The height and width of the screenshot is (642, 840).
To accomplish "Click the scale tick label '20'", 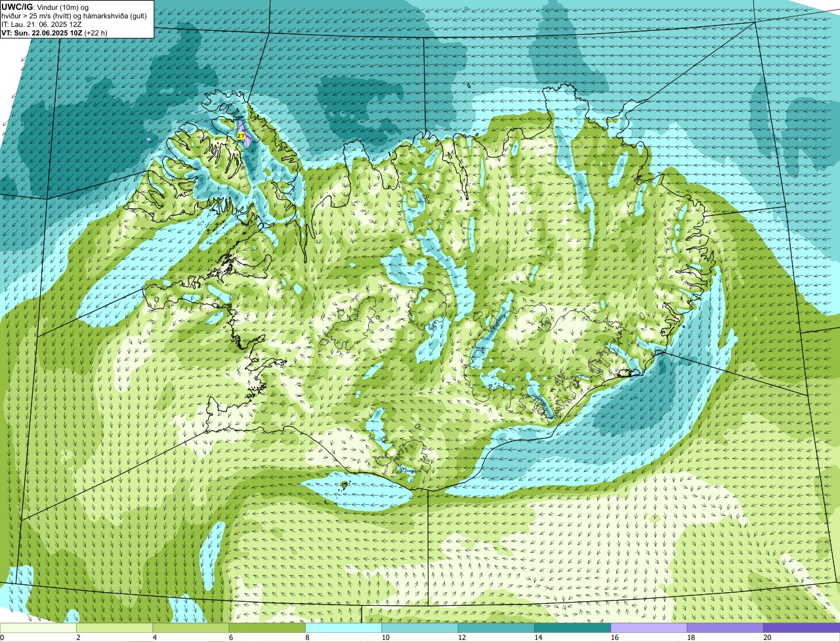I will [767, 637].
